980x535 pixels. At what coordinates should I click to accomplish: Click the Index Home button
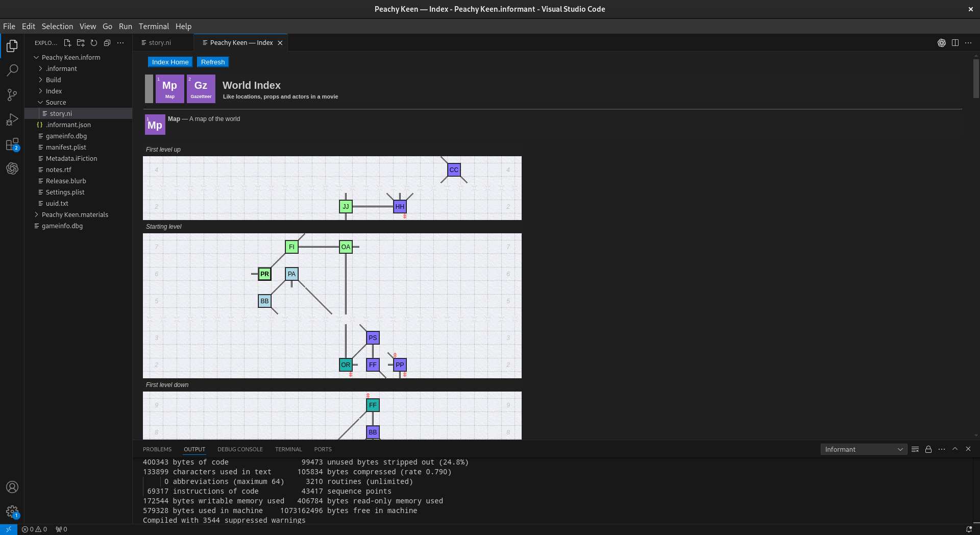point(170,62)
